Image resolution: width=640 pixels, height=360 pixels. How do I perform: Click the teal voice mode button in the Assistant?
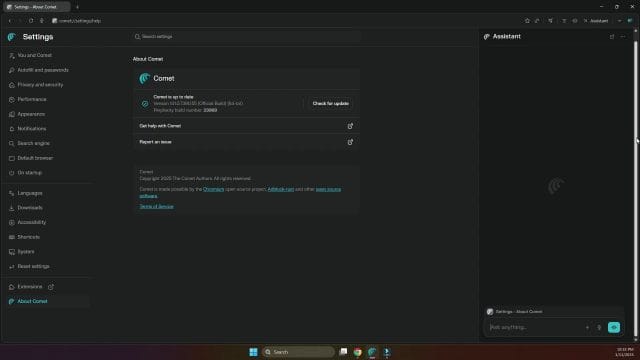point(613,327)
